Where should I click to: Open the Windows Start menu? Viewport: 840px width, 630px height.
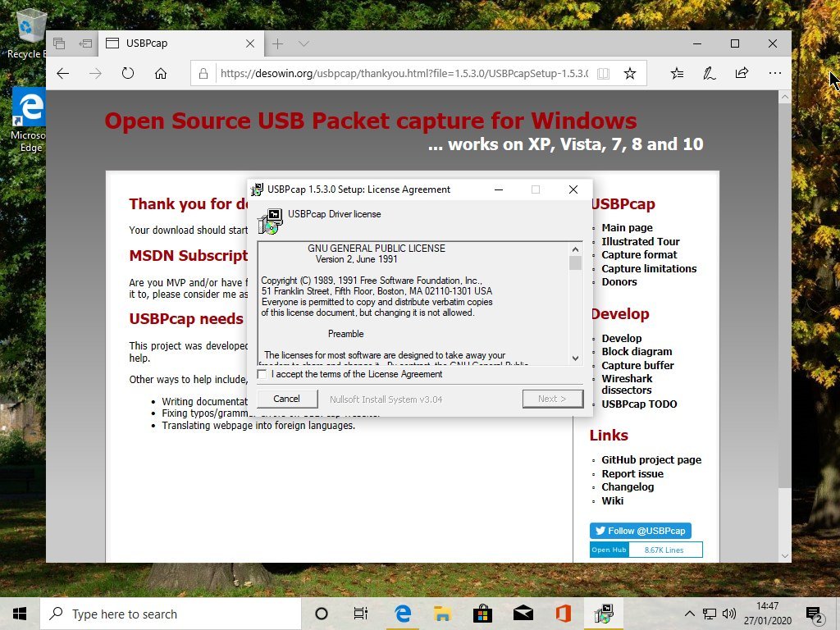point(20,614)
